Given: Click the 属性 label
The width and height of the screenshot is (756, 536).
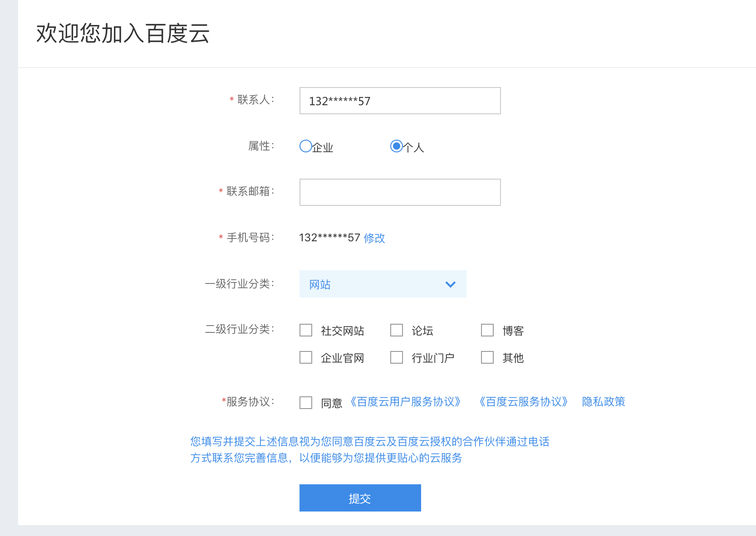Looking at the screenshot, I should point(261,146).
